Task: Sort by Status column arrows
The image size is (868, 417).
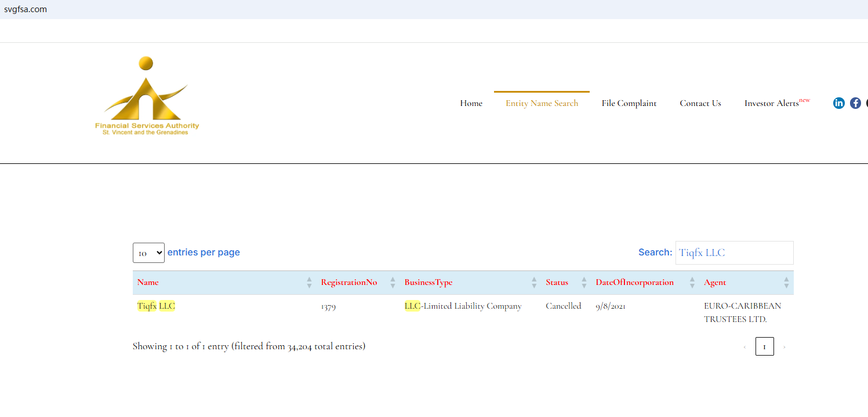Action: 584,283
